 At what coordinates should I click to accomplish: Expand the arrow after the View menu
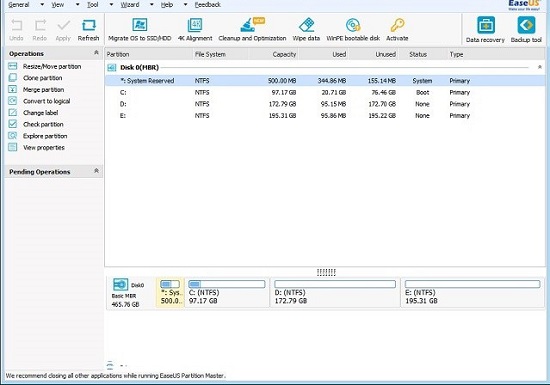tap(78, 5)
